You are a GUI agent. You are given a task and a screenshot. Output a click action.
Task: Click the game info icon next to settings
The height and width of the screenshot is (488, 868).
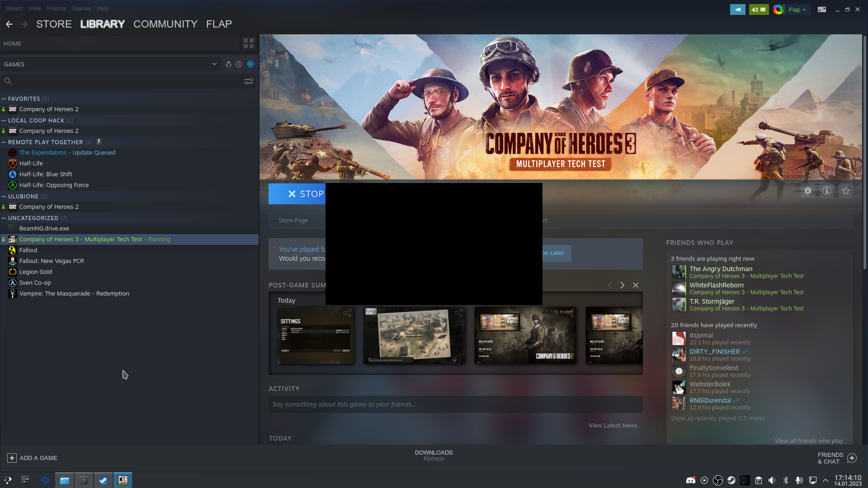click(x=827, y=191)
